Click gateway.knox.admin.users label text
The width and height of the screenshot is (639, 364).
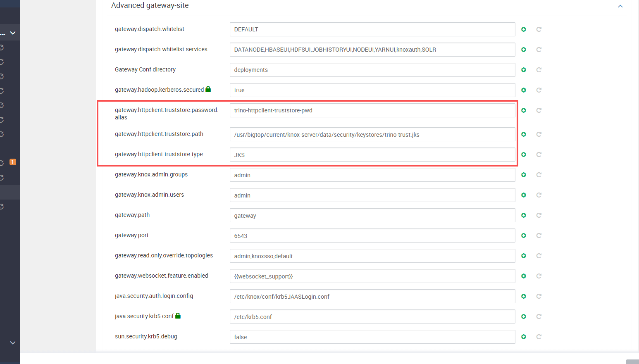click(149, 195)
